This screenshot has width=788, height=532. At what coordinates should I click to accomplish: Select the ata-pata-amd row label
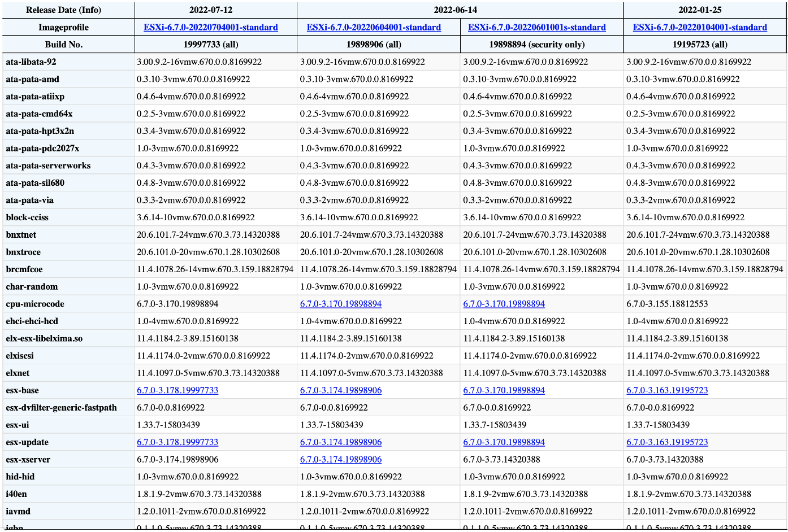(x=32, y=79)
